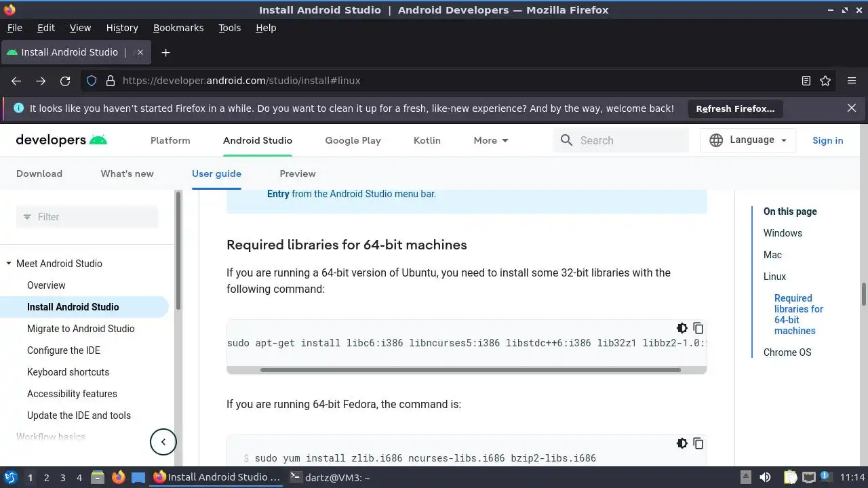868x488 pixels.
Task: Toggle dark theme for the apt-get code block
Action: (682, 328)
